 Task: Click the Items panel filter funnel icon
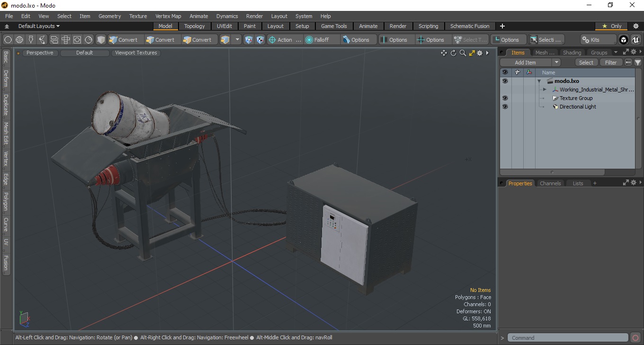638,63
